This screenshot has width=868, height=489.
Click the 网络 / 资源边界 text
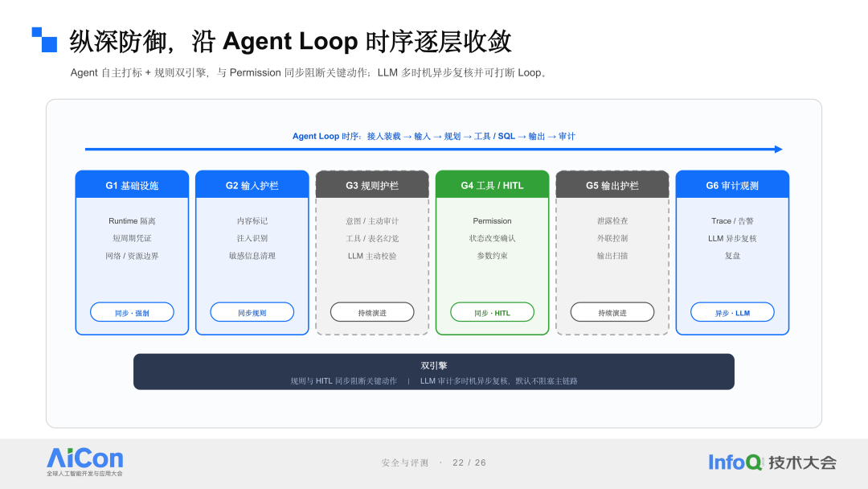pos(132,256)
